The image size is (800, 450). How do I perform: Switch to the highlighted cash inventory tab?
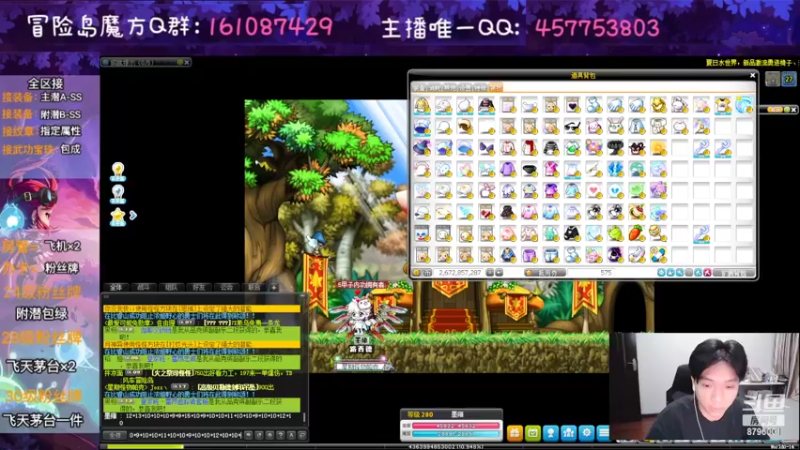(495, 88)
